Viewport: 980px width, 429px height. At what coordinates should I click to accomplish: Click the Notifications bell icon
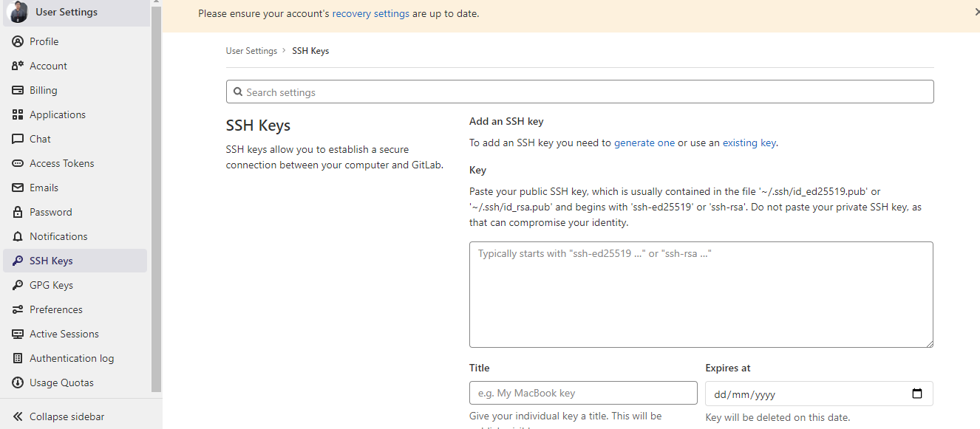pos(18,236)
